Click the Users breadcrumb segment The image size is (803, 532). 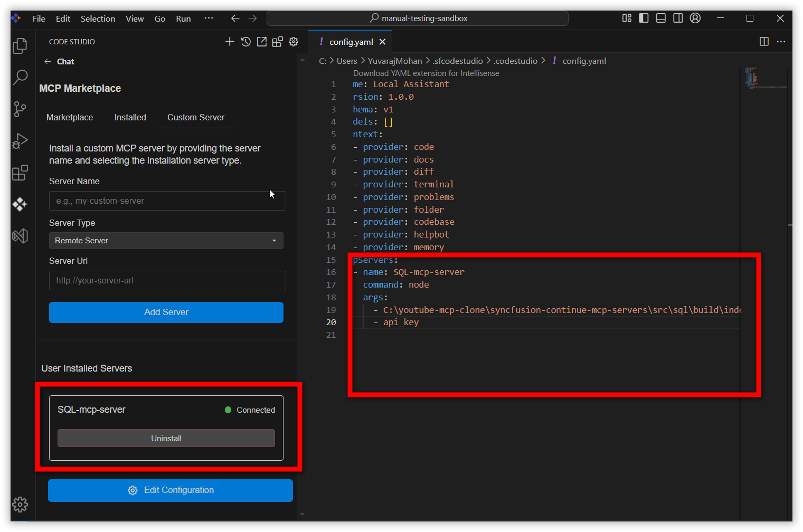(347, 61)
